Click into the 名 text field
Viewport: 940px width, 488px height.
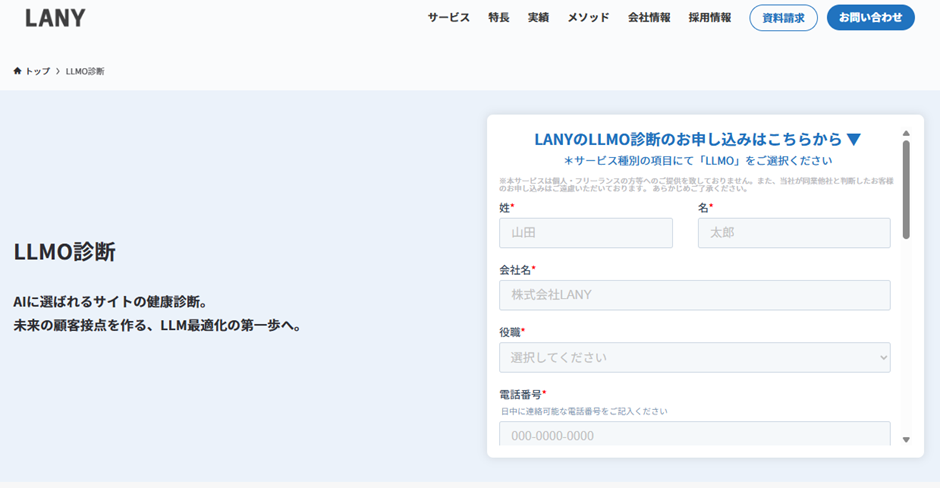click(793, 233)
